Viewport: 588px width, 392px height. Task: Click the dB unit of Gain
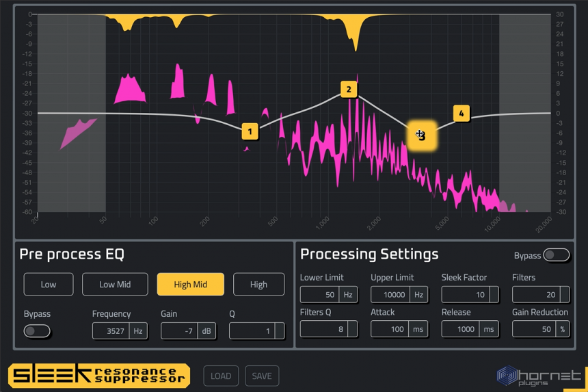pyautogui.click(x=206, y=331)
